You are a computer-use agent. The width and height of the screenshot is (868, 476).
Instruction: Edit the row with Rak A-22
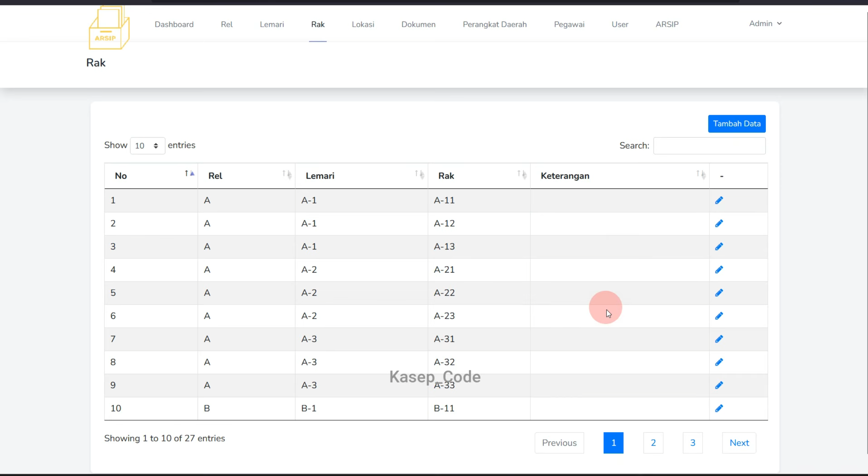pos(719,293)
